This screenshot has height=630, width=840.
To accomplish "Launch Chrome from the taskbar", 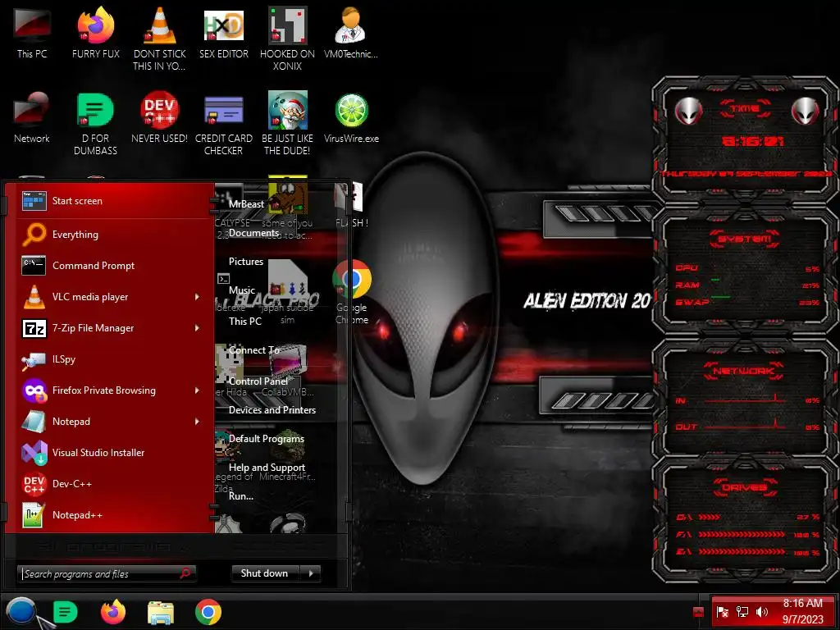I will click(208, 612).
